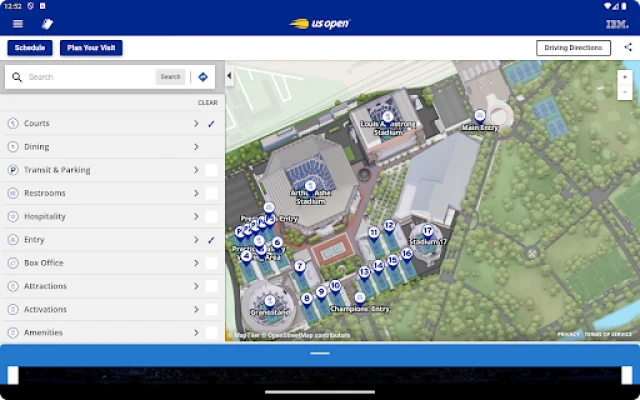The height and width of the screenshot is (400, 640).
Task: Expand the Attractions category chevron
Action: pos(196,286)
